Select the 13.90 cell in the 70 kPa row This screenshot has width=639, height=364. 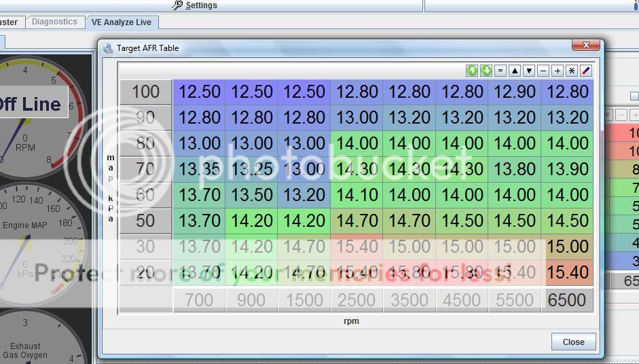[567, 169]
